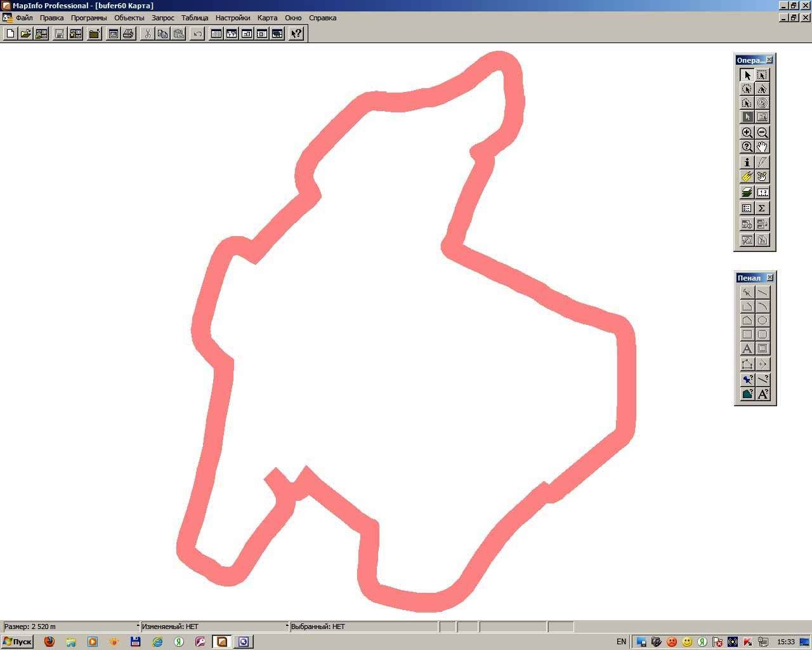Image resolution: width=812 pixels, height=650 pixels.
Task: Open the Карта menu
Action: pyautogui.click(x=267, y=18)
